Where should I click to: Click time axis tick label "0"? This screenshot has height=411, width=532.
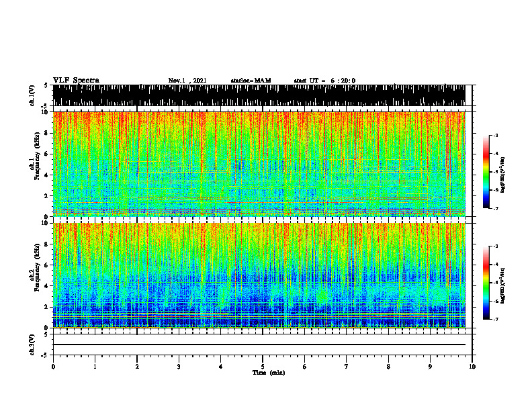click(53, 367)
